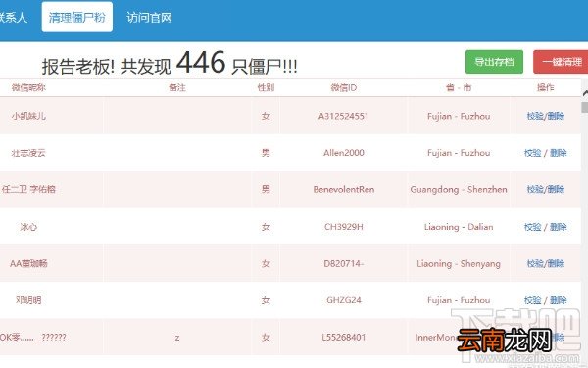This screenshot has width=588, height=368.
Task: Click 校验 link in Allen2000 row
Action: pyautogui.click(x=532, y=153)
